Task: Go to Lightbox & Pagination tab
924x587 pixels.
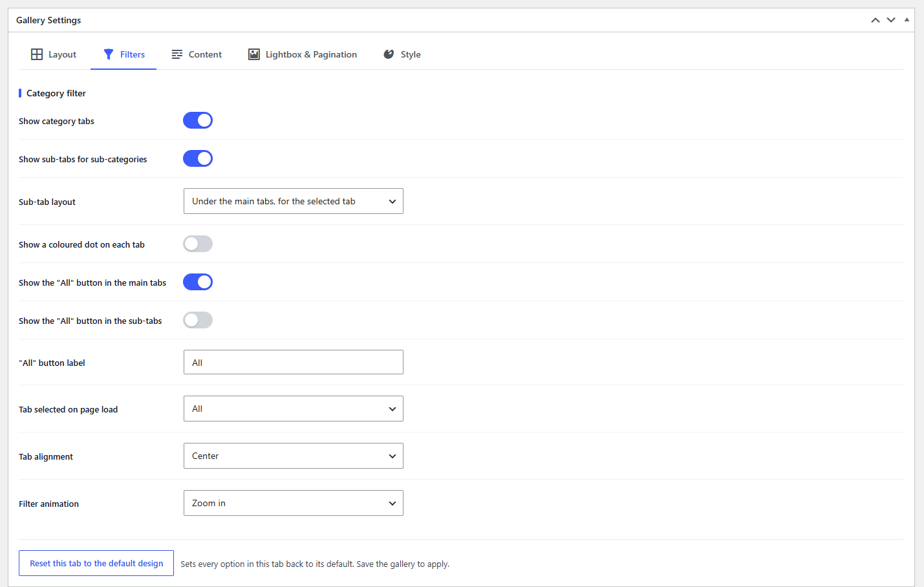Action: tap(303, 54)
